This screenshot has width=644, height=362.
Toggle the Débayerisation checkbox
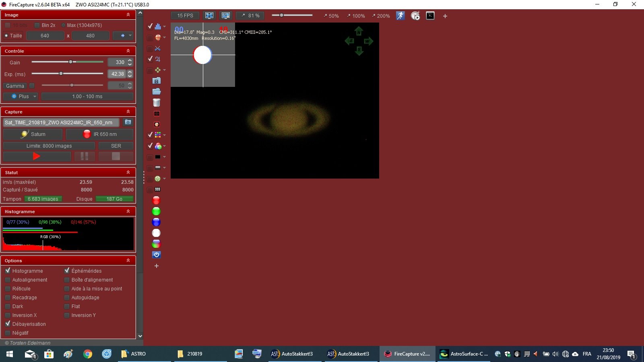pos(8,324)
